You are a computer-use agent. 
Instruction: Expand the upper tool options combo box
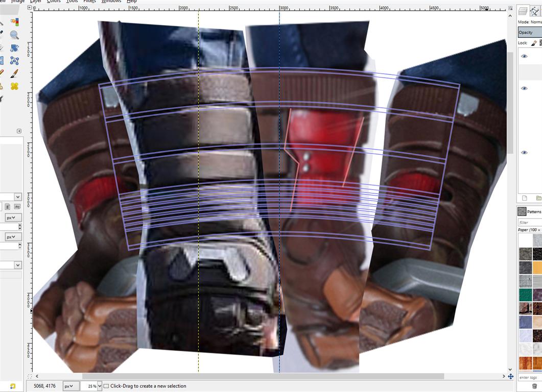(18, 197)
